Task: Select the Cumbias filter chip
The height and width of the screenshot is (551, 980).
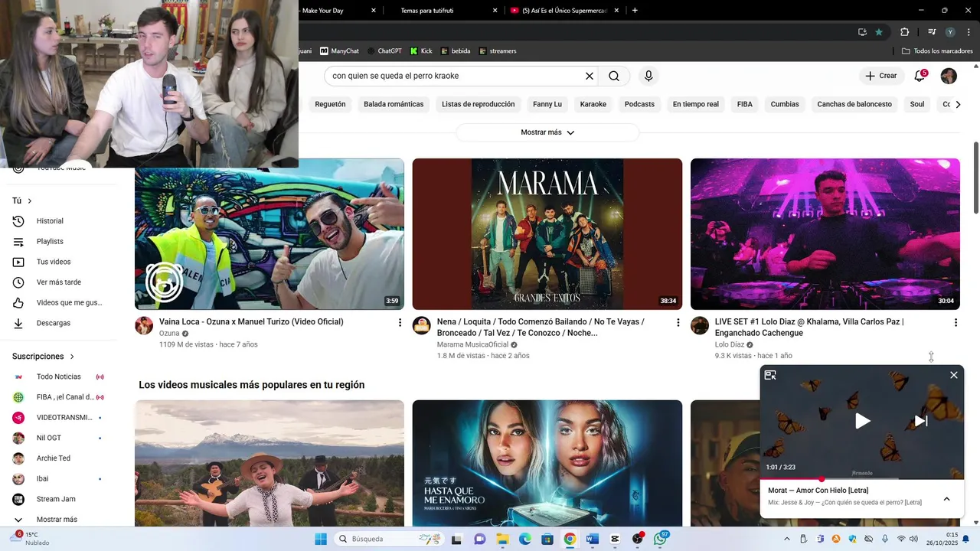Action: tap(785, 104)
